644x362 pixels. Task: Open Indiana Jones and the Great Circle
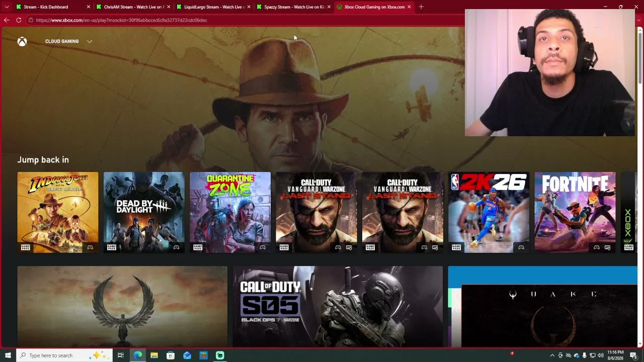pyautogui.click(x=58, y=212)
